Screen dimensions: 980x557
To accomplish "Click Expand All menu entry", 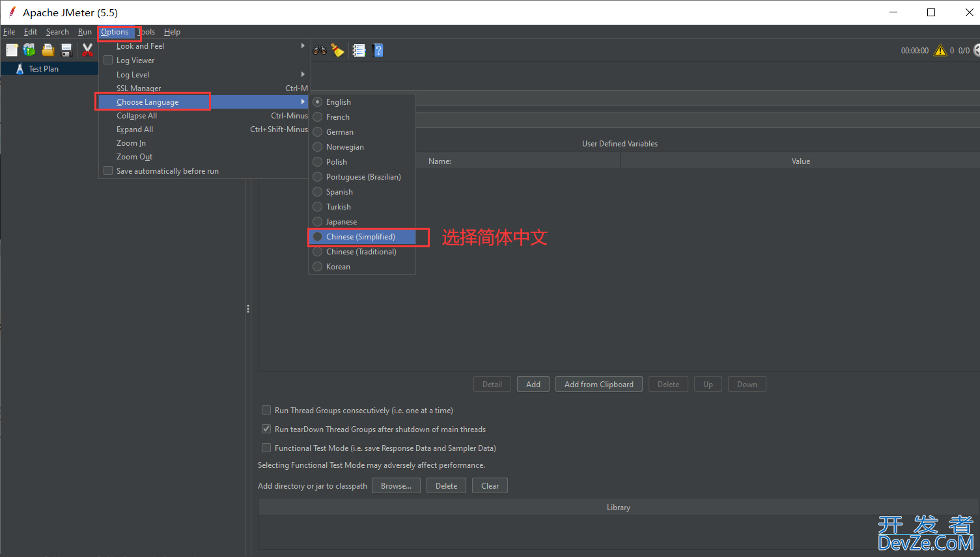I will [x=203, y=129].
